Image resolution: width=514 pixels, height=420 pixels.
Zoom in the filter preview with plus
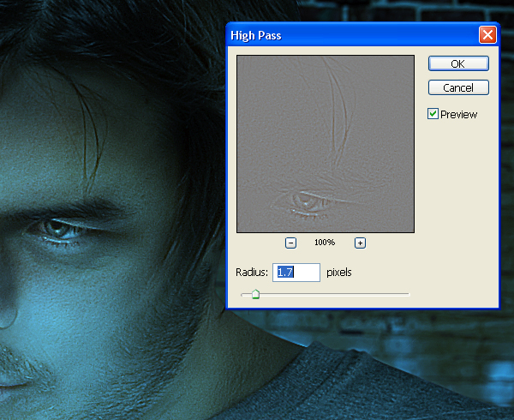pyautogui.click(x=360, y=243)
